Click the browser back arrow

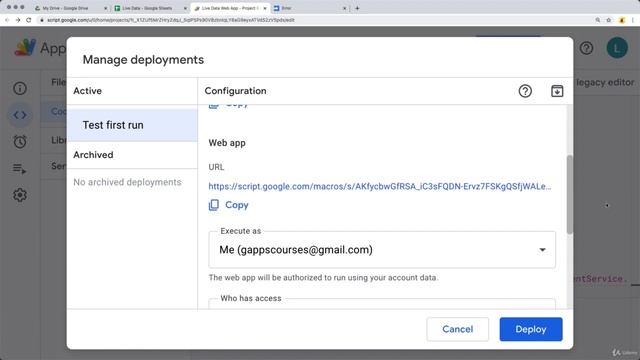click(7, 20)
